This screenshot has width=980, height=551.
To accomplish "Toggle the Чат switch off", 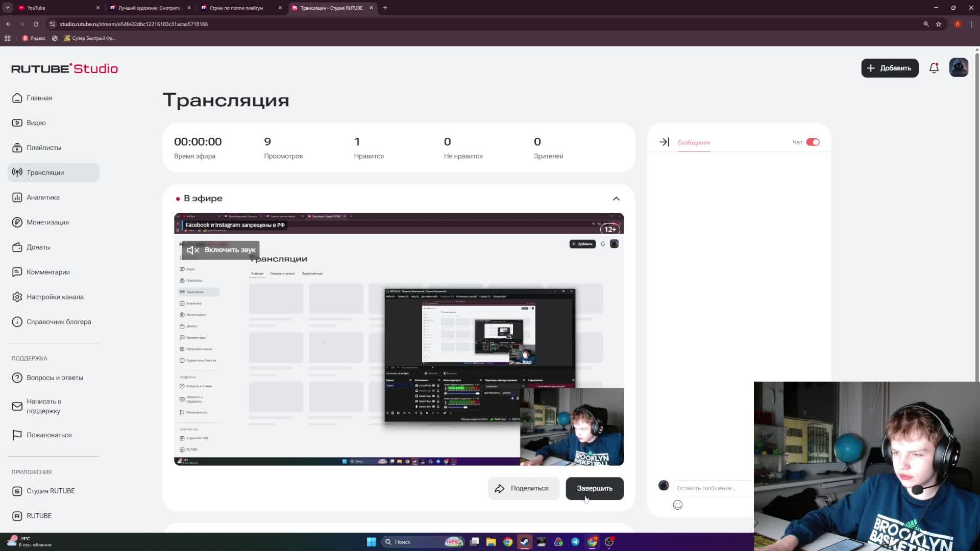I will 813,142.
